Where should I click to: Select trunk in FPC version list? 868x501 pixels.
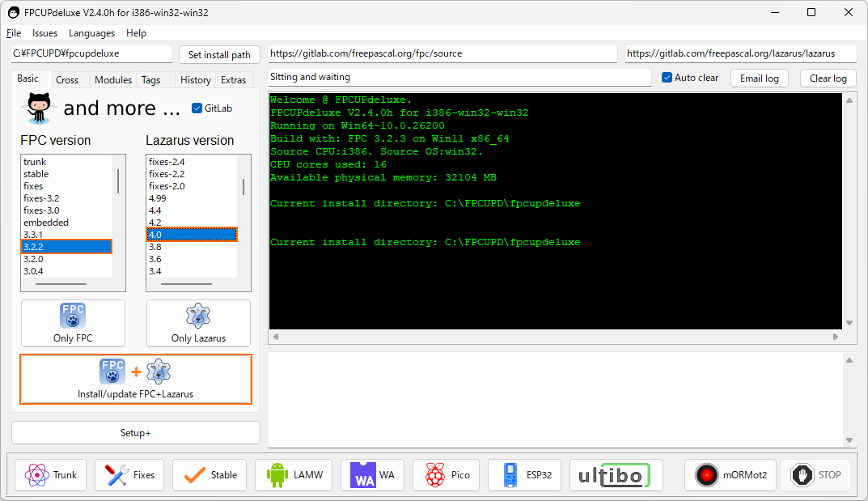click(x=66, y=162)
